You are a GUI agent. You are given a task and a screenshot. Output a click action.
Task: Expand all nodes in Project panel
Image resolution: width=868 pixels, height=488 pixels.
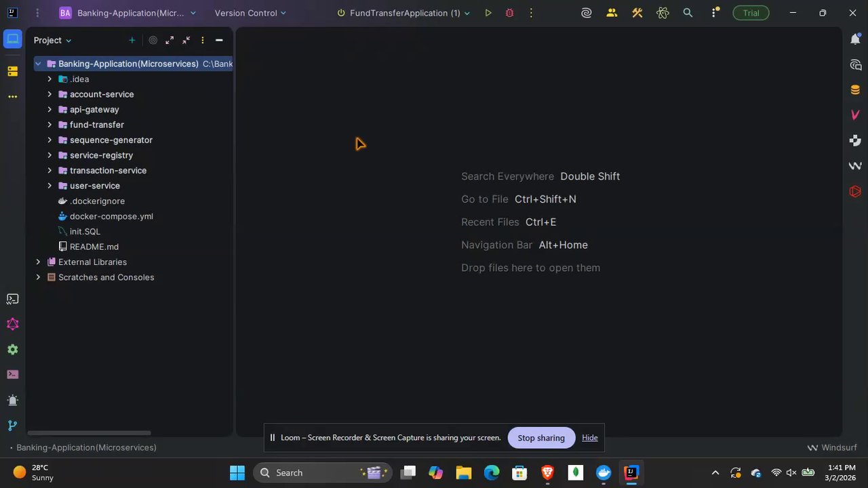pos(170,40)
